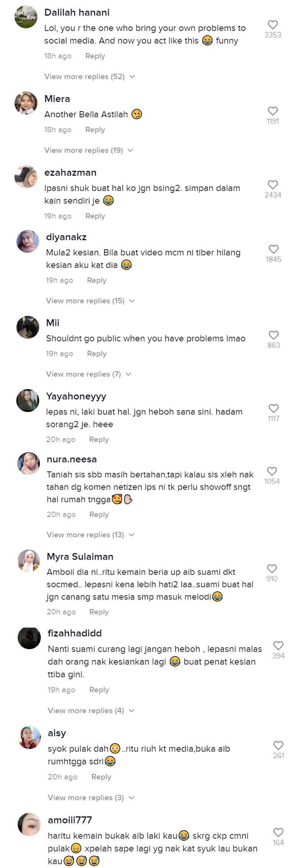Reply to Yayahoneyyy's comment
The image size is (295, 868).
[x=99, y=440]
